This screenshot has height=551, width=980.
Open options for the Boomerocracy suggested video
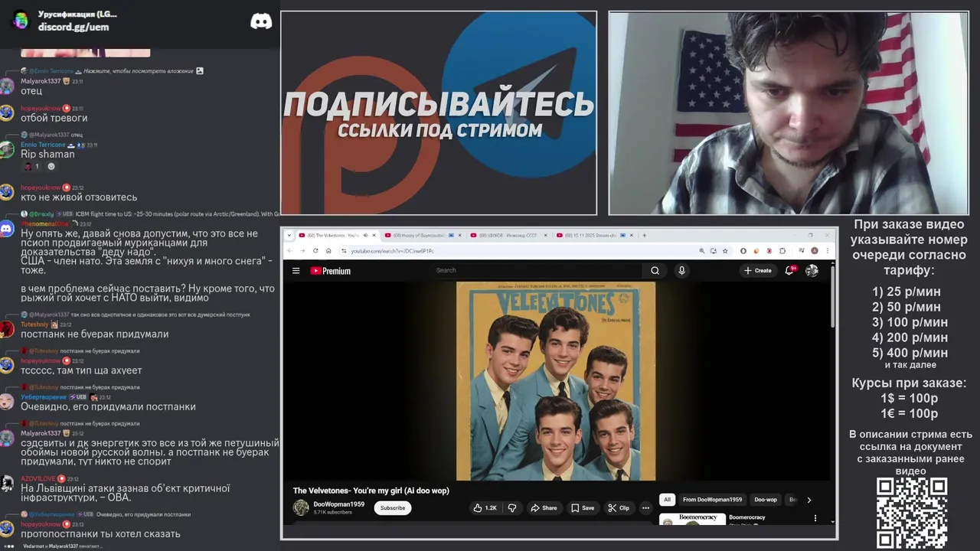point(815,518)
